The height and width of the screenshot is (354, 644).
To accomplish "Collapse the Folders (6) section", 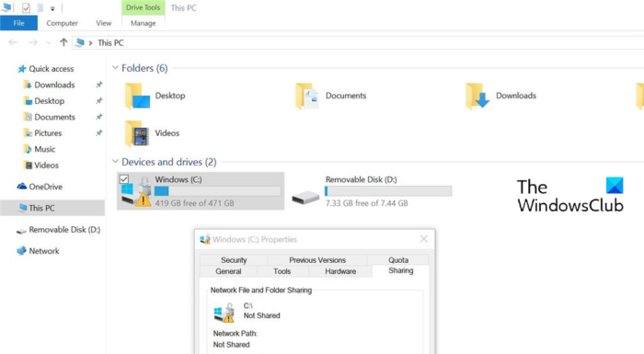I will (x=115, y=67).
